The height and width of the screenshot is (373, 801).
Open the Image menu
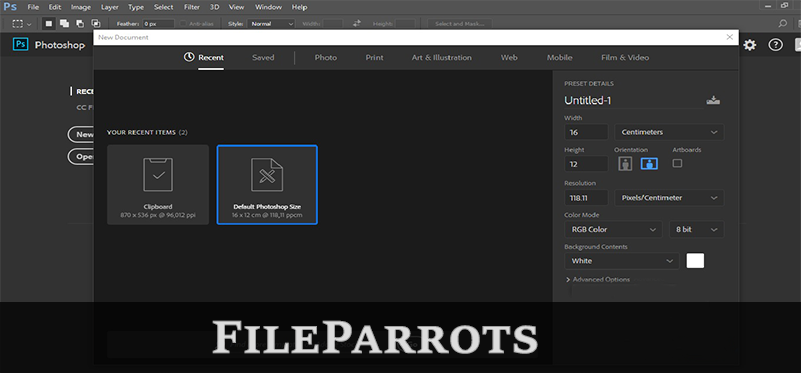pyautogui.click(x=81, y=7)
